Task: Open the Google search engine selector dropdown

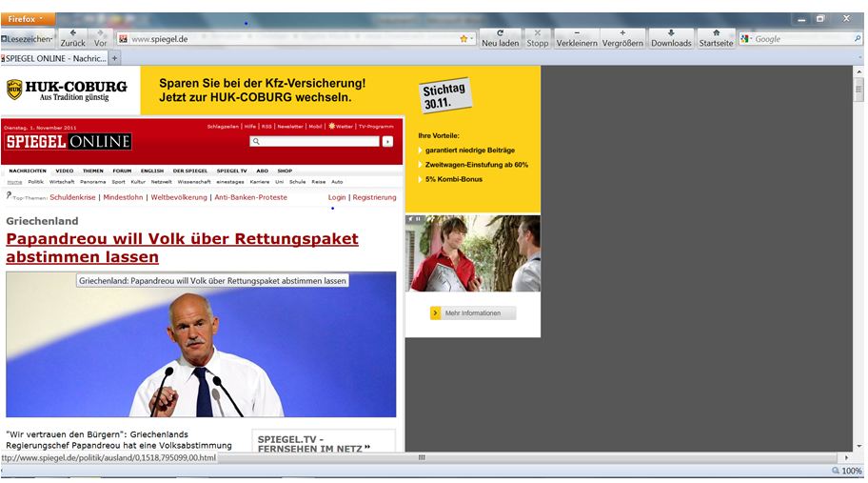Action: tap(745, 39)
